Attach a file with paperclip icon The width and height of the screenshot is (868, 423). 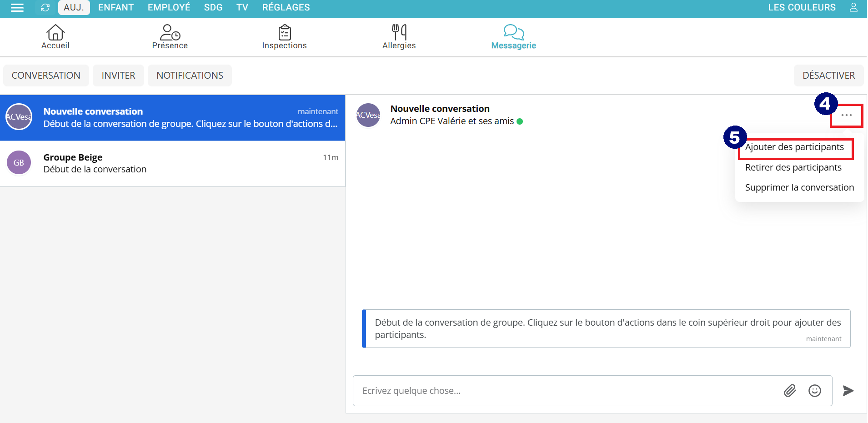[x=790, y=391]
